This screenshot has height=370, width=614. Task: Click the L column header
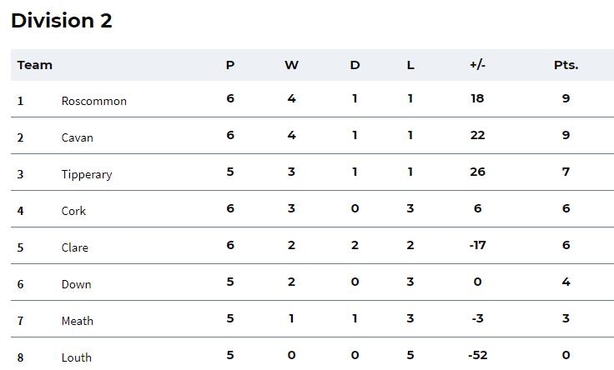pyautogui.click(x=410, y=65)
